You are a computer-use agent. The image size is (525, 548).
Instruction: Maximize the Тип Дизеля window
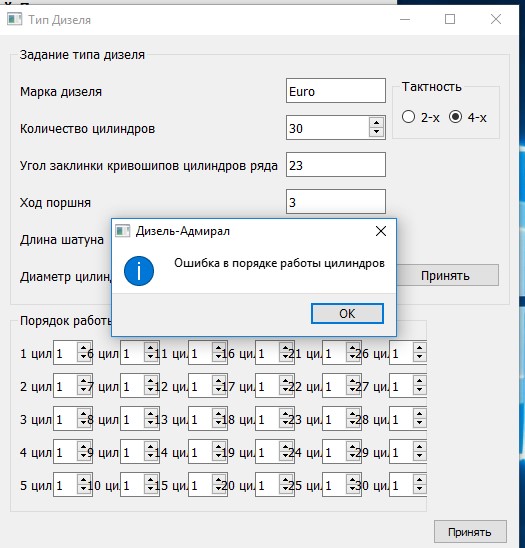pos(450,19)
